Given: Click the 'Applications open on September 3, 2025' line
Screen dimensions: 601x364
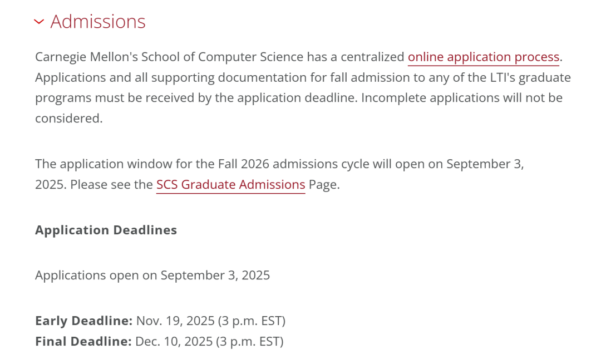Looking at the screenshot, I should (x=152, y=275).
